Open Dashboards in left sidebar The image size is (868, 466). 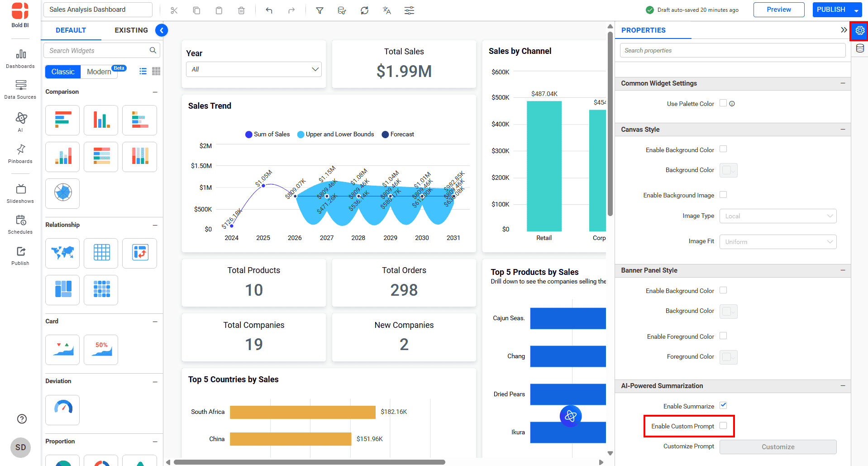(20, 59)
